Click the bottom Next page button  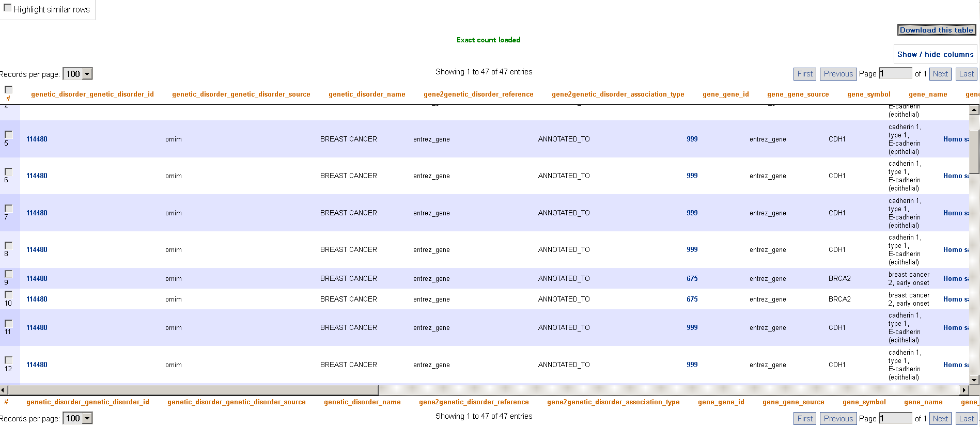click(x=940, y=419)
